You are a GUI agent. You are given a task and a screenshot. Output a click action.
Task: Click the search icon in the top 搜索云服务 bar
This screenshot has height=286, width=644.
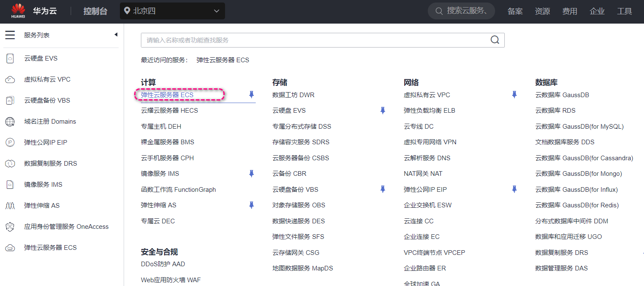pos(439,11)
